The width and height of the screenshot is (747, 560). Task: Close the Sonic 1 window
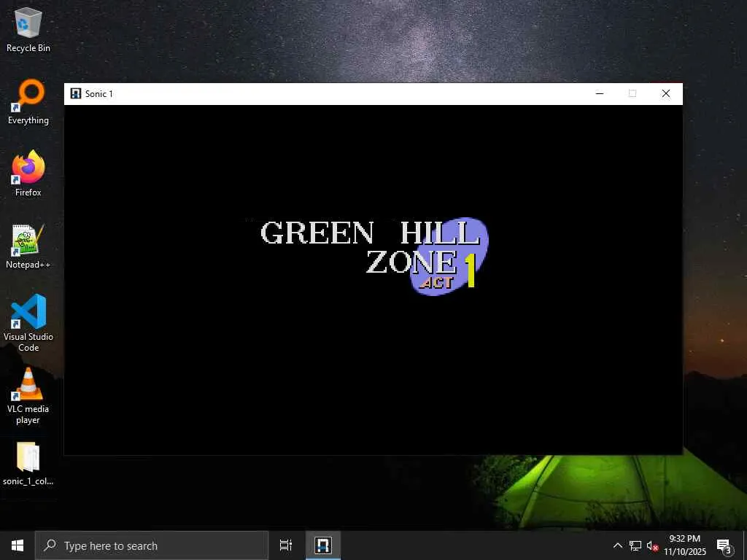[x=666, y=93]
